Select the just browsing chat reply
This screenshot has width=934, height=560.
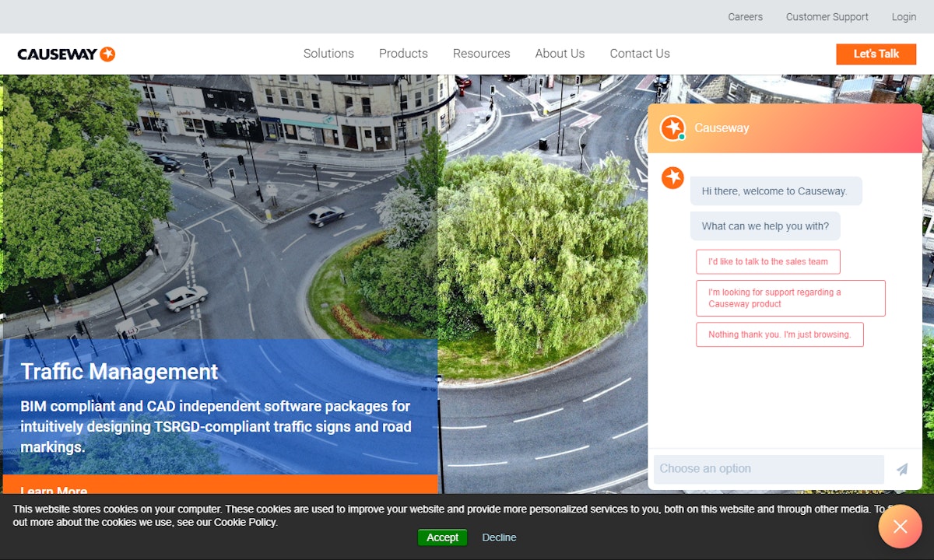point(780,334)
